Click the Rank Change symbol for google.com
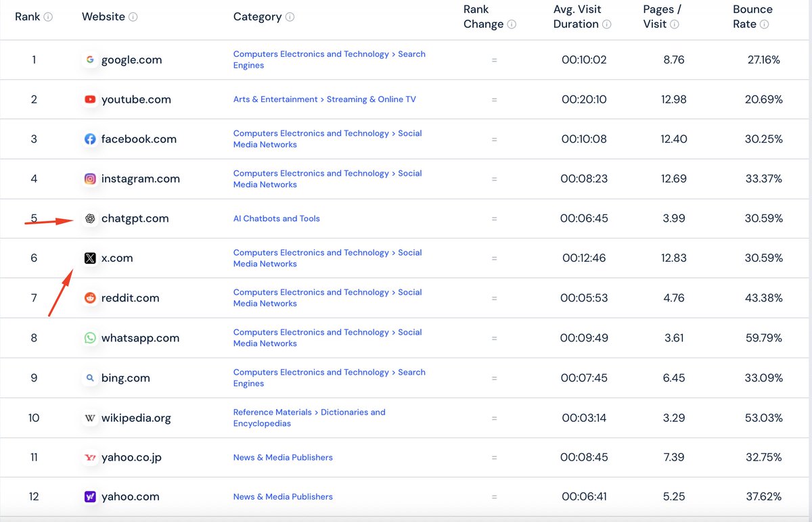 pos(494,60)
